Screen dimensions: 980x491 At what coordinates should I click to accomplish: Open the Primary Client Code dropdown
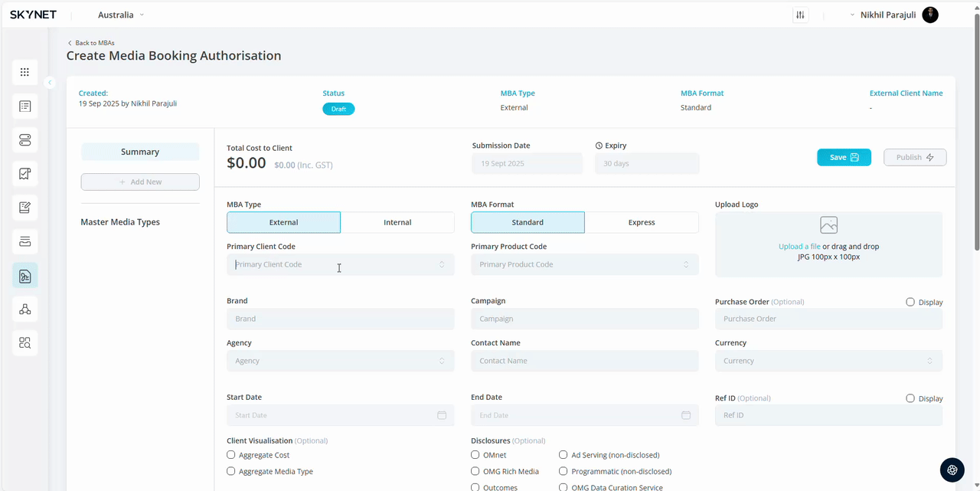point(340,264)
